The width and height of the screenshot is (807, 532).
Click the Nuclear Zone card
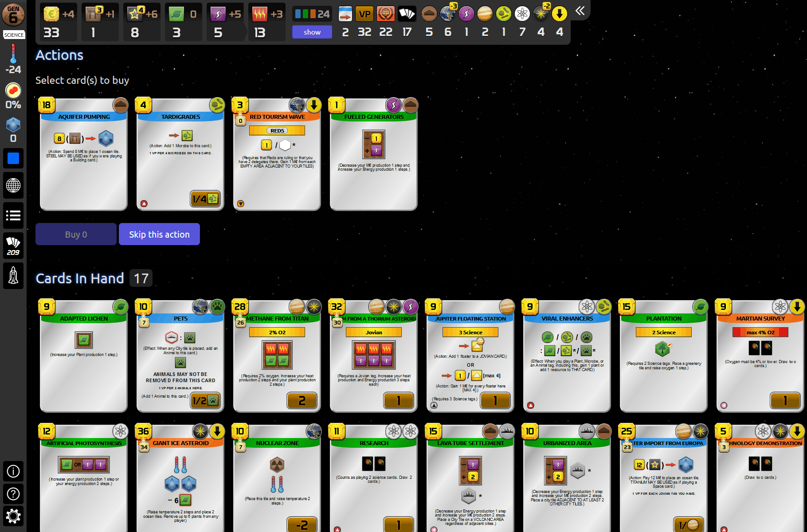tap(277, 478)
